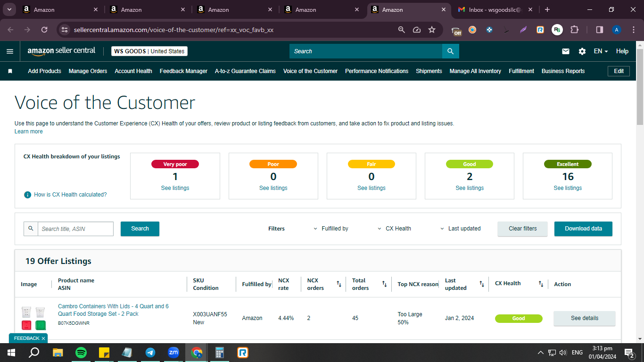Reload the page with the refresh icon
The height and width of the screenshot is (362, 644).
44,30
